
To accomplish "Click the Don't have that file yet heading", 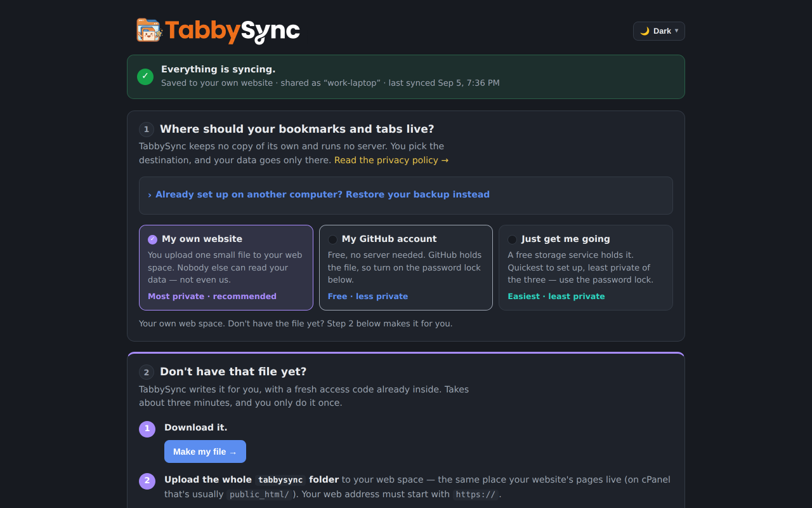I will (x=233, y=371).
